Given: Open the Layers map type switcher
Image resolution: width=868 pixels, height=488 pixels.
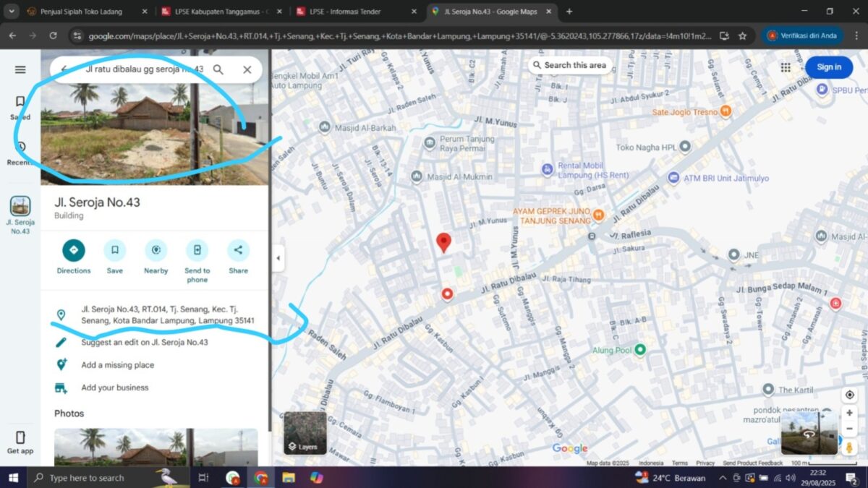Looking at the screenshot, I should click(305, 433).
